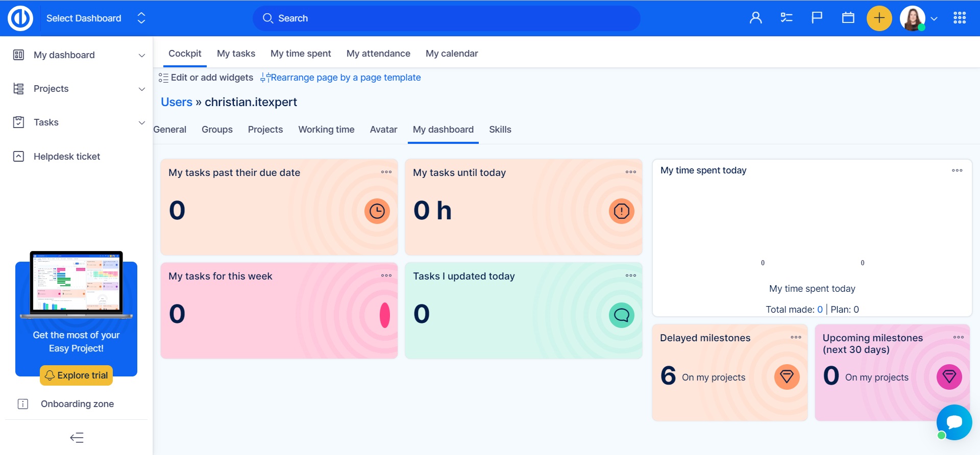Click the Explore trial button
980x455 pixels.
[x=77, y=375]
